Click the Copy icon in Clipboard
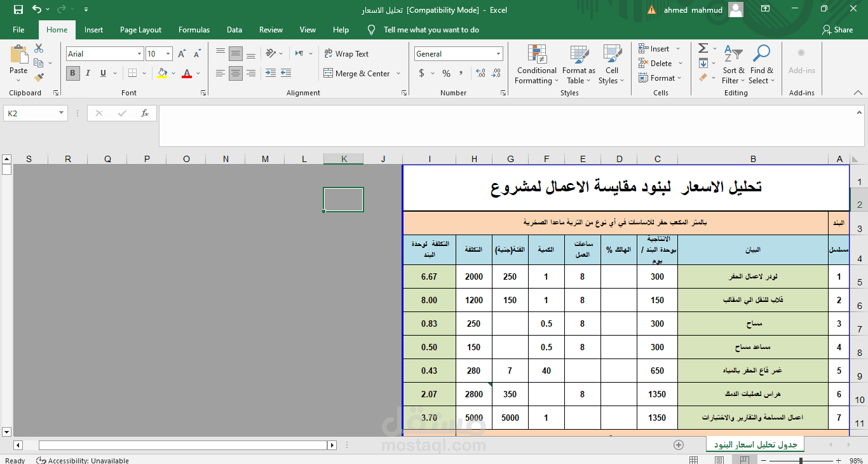 pyautogui.click(x=39, y=63)
